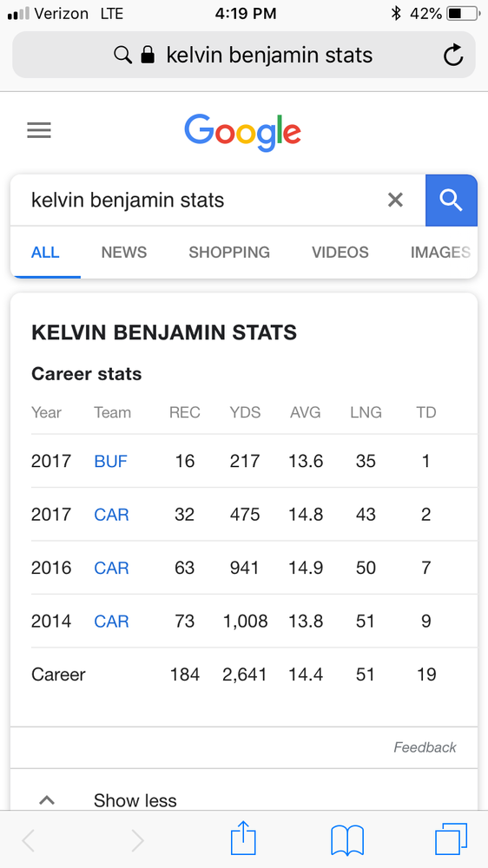Open the BUF team link for 2017

111,461
